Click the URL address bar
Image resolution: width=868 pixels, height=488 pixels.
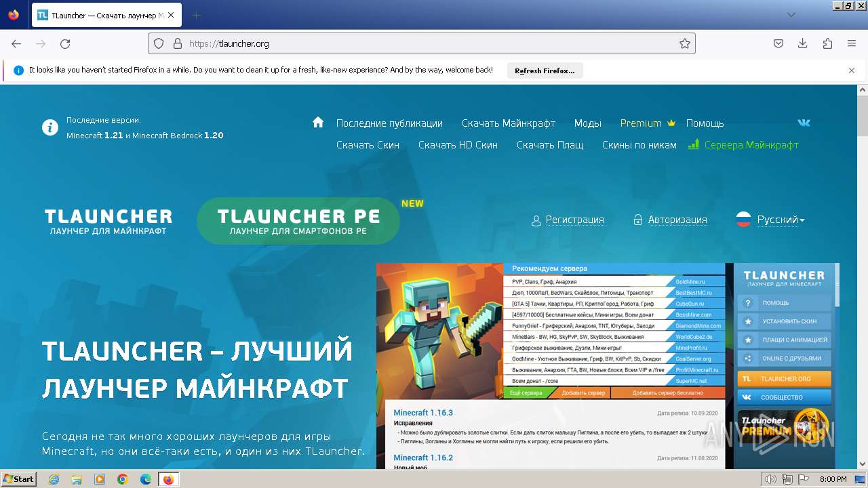point(421,43)
